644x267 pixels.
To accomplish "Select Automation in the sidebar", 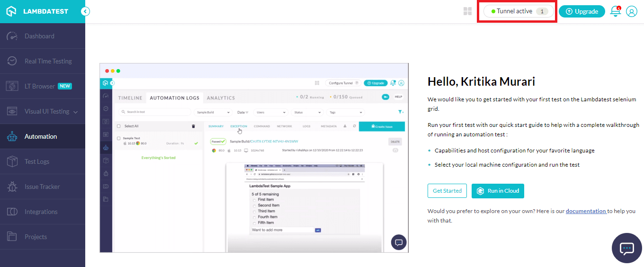I will pyautogui.click(x=43, y=136).
